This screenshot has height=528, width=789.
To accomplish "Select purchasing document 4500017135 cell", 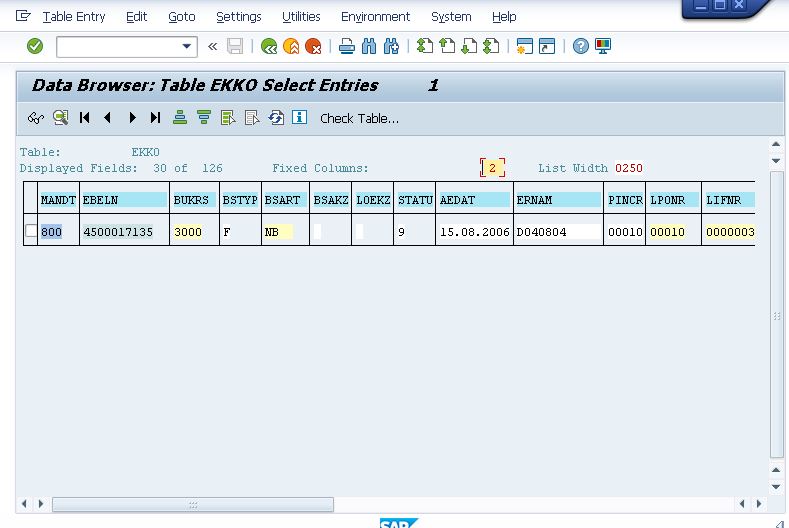I will click(x=118, y=232).
